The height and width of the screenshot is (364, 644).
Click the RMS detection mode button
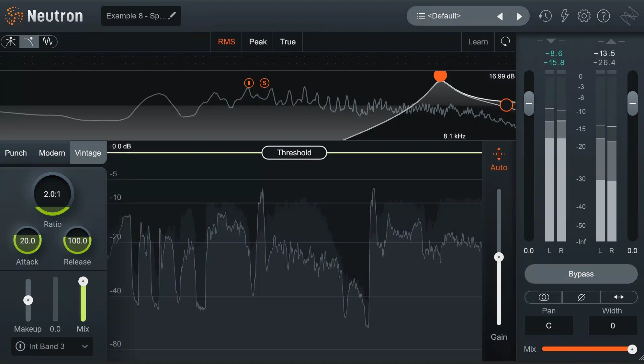click(x=226, y=41)
